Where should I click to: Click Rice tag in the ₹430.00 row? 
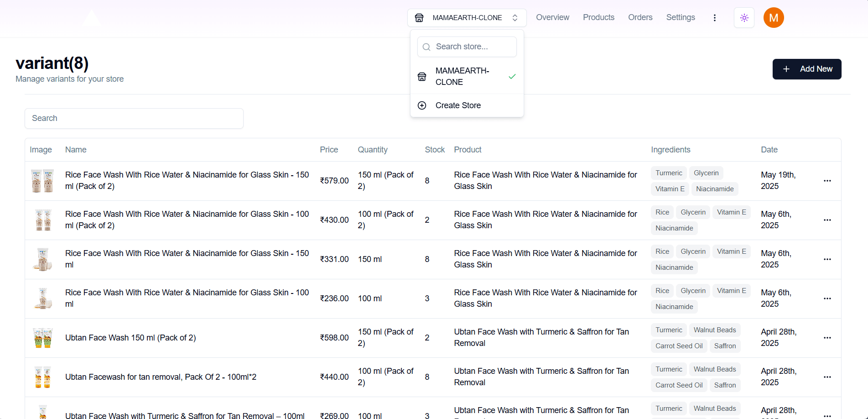(x=662, y=212)
